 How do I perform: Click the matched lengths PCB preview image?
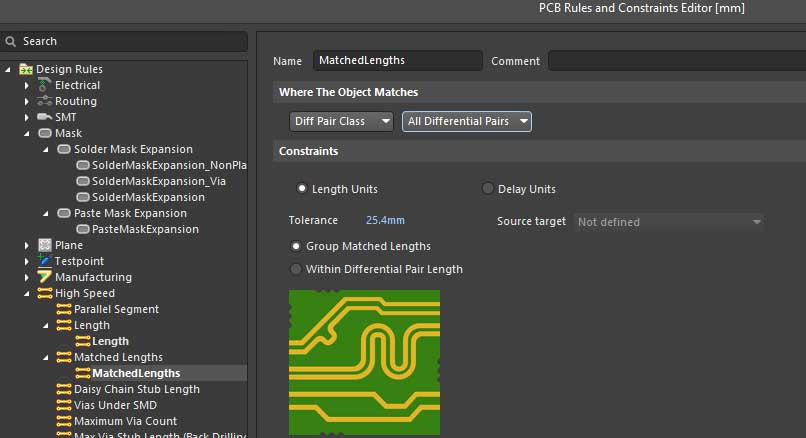pyautogui.click(x=364, y=361)
